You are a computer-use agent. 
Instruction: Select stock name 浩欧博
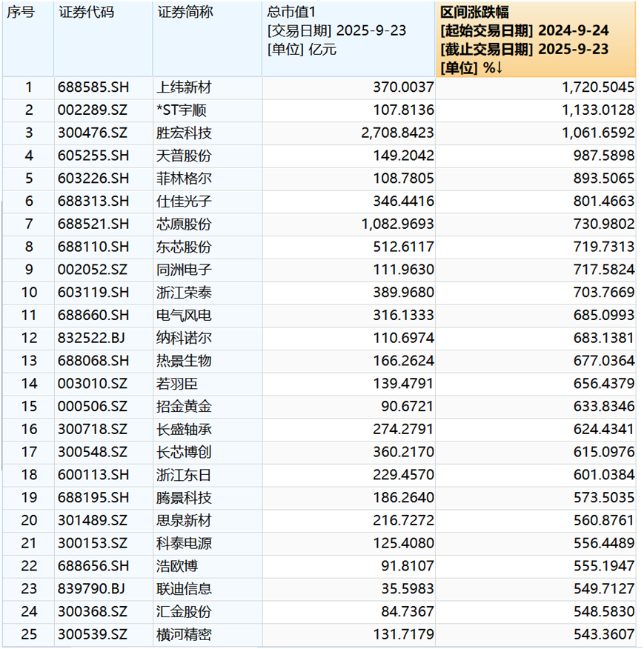(x=177, y=566)
